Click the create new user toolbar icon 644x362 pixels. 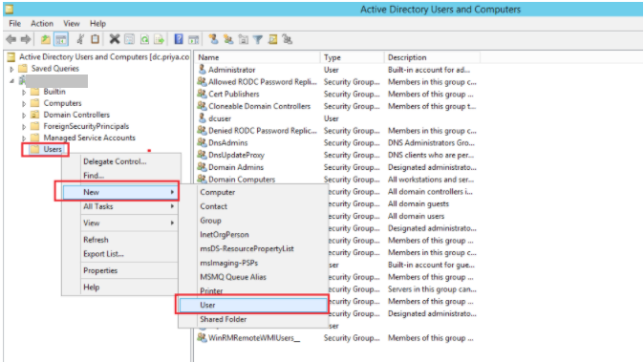[x=213, y=39]
